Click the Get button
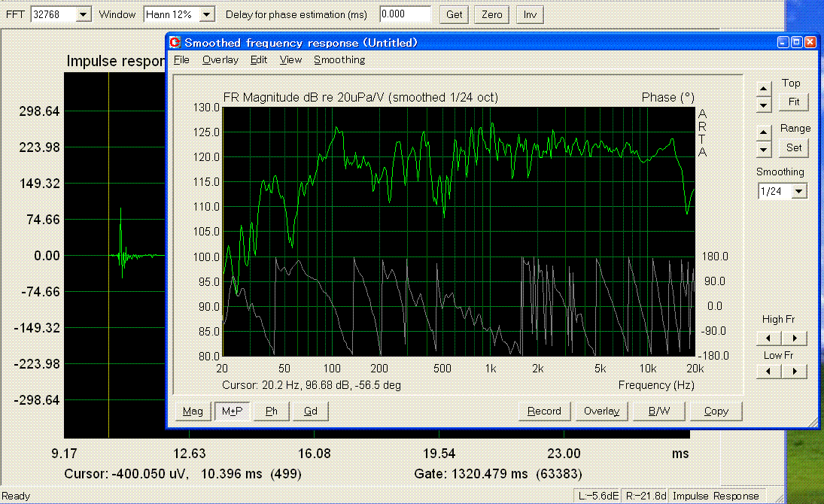This screenshot has height=504, width=824. click(x=454, y=15)
